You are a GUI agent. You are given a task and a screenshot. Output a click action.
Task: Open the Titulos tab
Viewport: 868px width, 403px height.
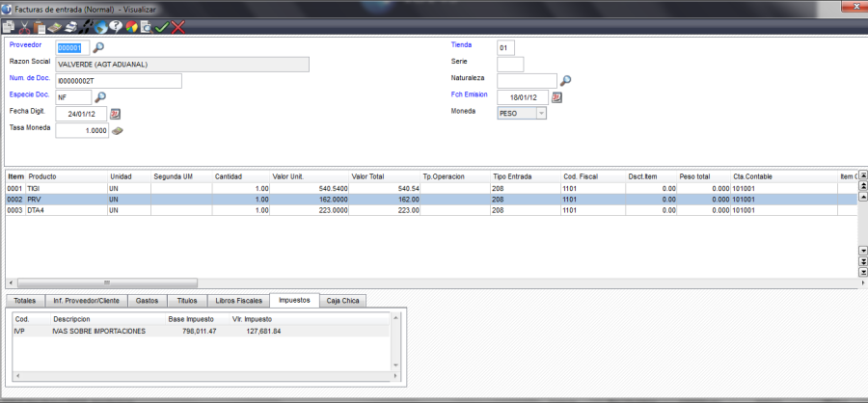click(187, 301)
